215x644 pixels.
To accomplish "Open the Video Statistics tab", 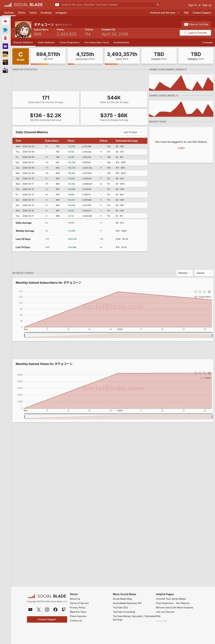I will click(x=46, y=42).
